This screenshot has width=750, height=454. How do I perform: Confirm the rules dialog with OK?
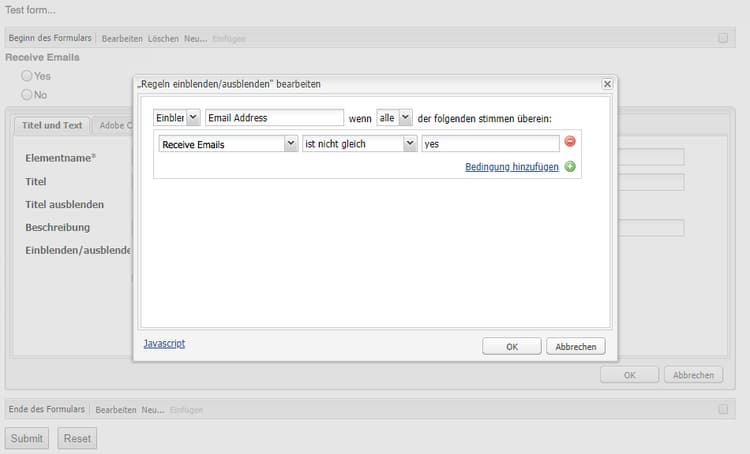coord(512,346)
